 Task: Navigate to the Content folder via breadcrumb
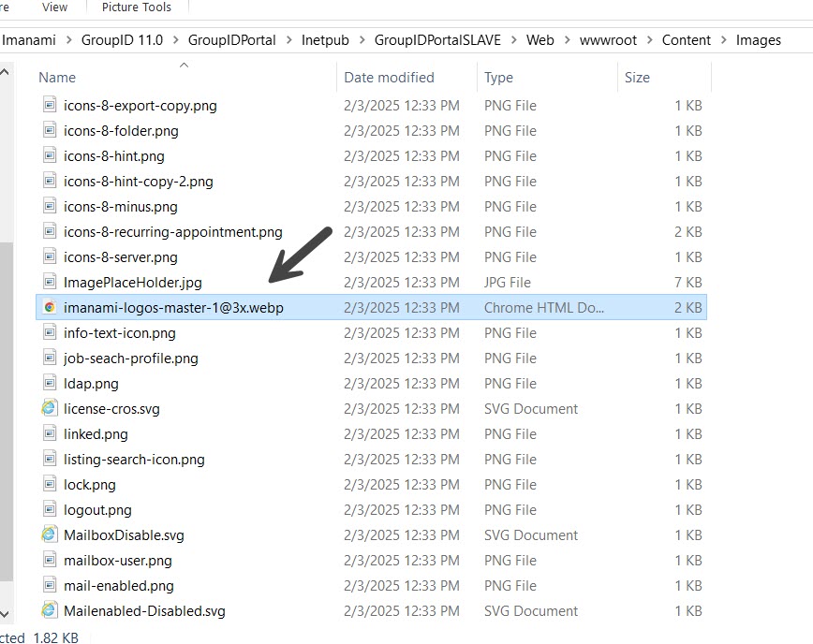pos(687,40)
